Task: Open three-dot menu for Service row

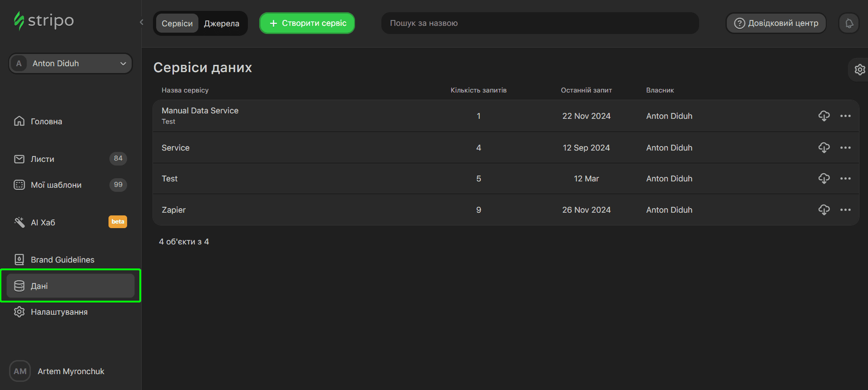Action: click(845, 148)
